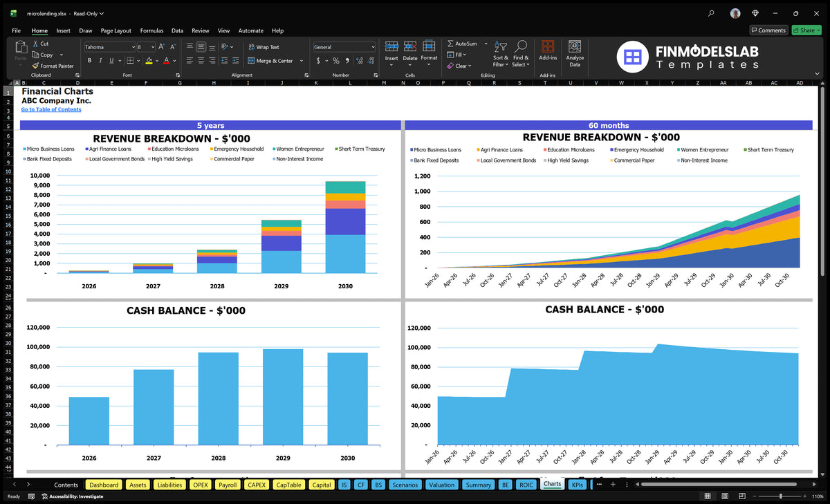Click the Cut scissors icon

pyautogui.click(x=35, y=44)
